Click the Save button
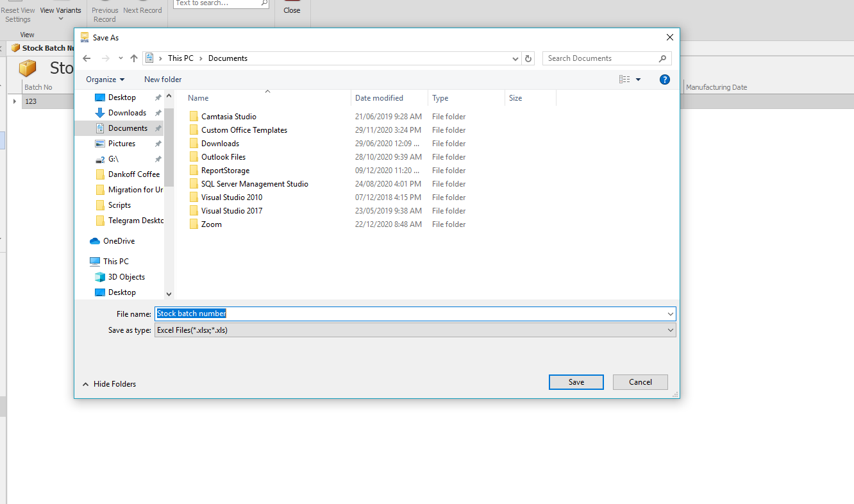Image resolution: width=854 pixels, height=504 pixels. point(576,382)
